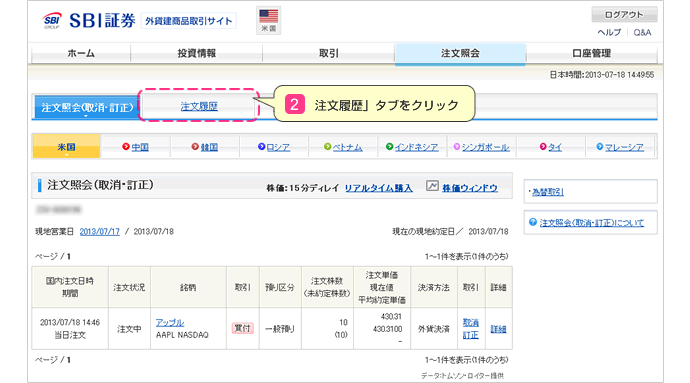Click the blue arrow icon next to マレーシア
This screenshot has height=383, width=690.
point(600,147)
